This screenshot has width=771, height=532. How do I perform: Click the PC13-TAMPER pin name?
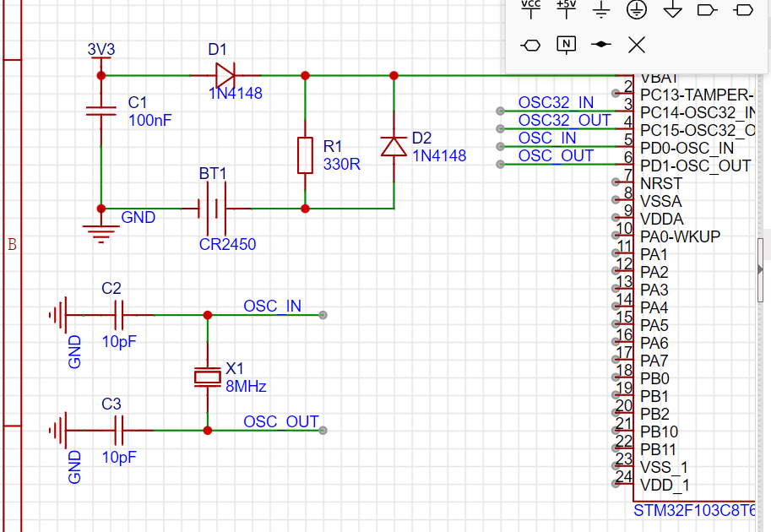tap(698, 95)
